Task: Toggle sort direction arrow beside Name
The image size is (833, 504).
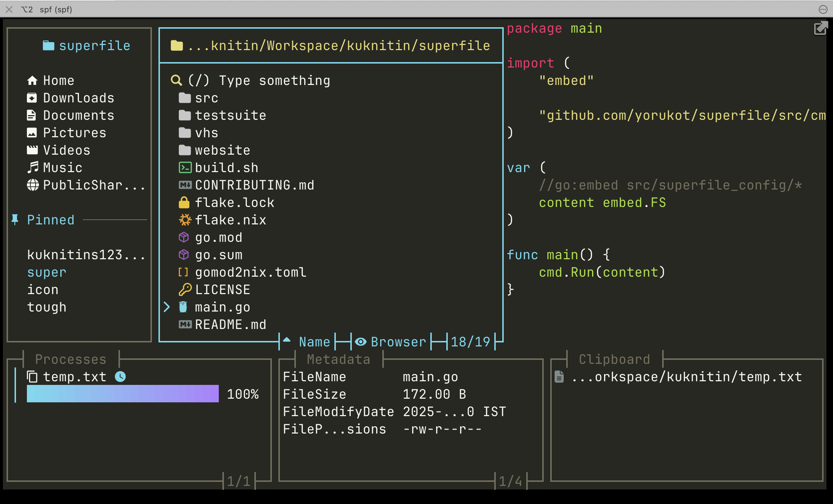Action: tap(287, 340)
